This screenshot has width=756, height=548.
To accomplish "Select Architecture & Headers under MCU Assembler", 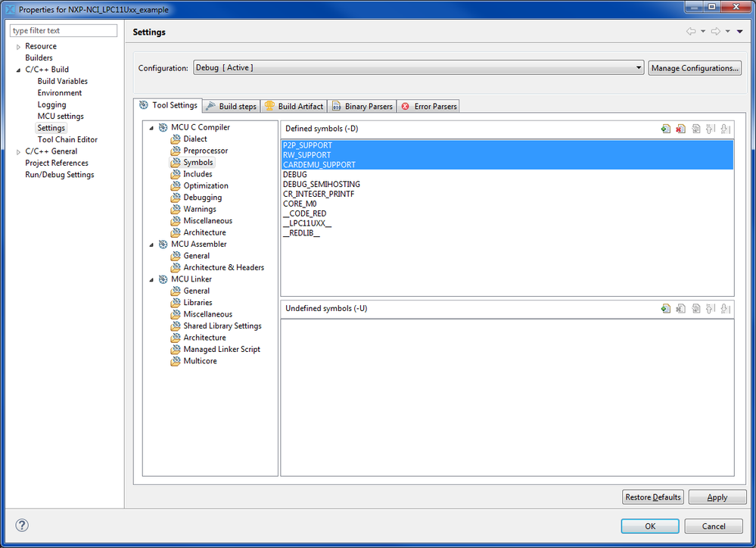I will click(224, 267).
